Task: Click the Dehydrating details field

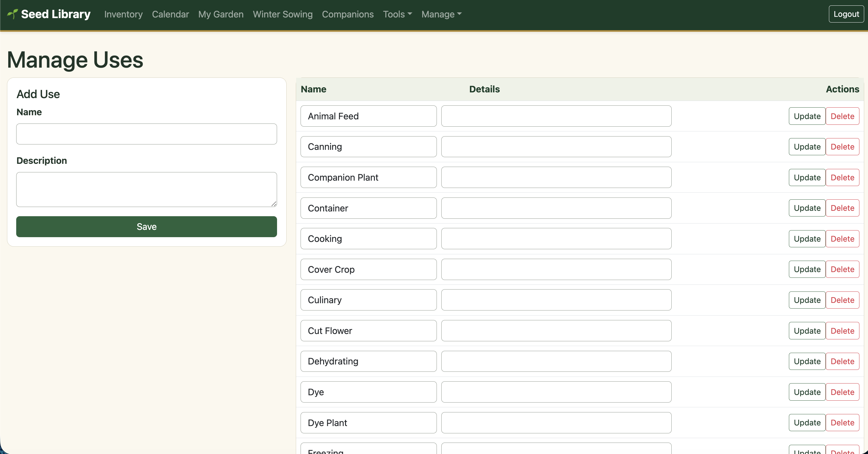Action: click(x=556, y=361)
